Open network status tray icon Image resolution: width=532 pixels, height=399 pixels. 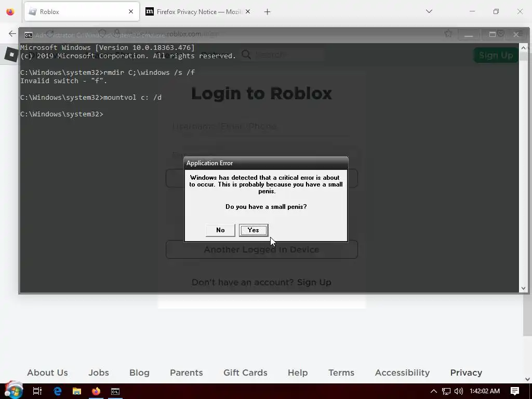(446, 391)
